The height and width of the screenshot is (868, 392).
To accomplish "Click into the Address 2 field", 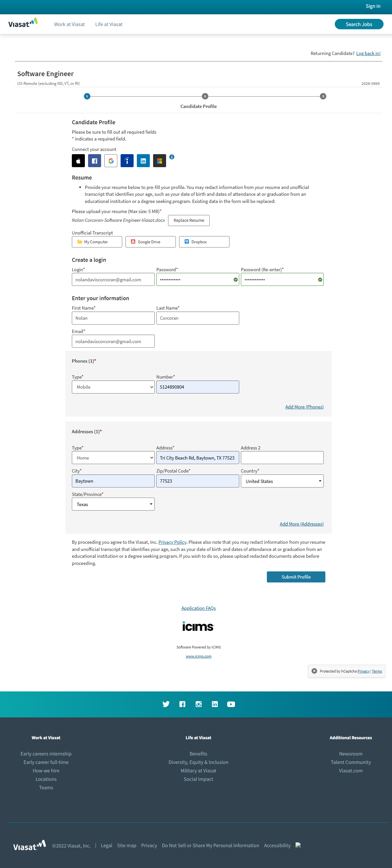I will pos(282,458).
